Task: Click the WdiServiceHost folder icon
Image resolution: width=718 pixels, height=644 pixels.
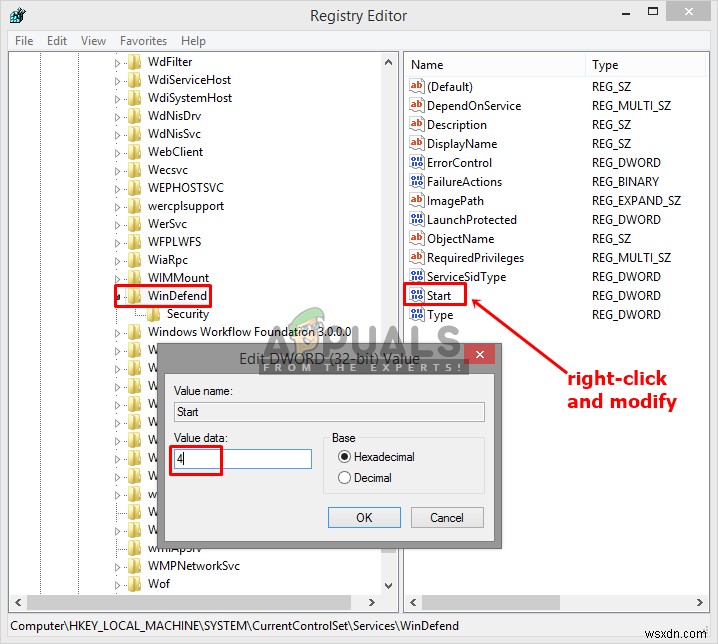Action: [135, 80]
